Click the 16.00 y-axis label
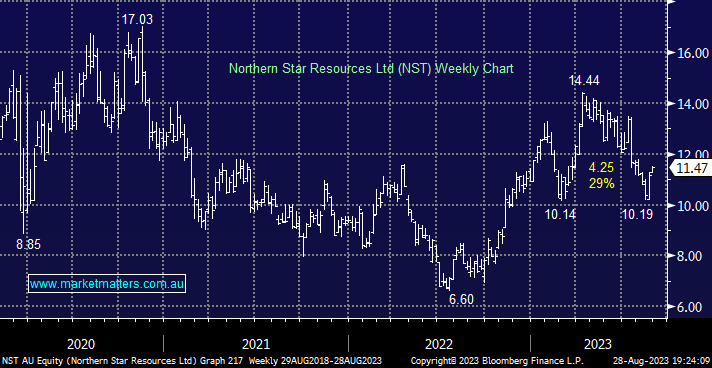712x368 pixels. click(693, 53)
